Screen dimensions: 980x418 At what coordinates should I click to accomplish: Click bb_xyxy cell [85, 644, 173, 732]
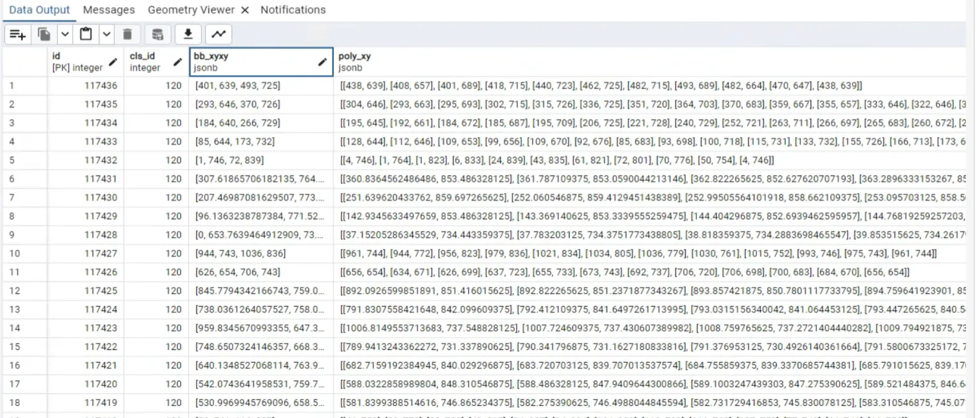(x=261, y=141)
